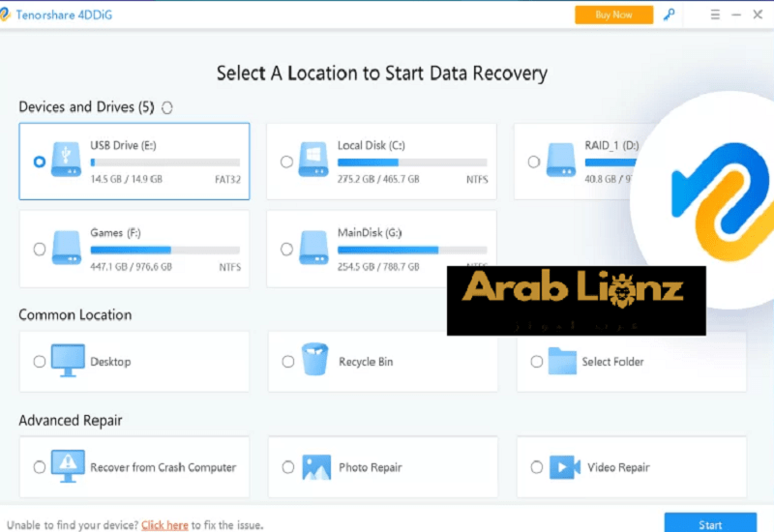Click the 'Photo Repair' label text
774x532 pixels.
[x=371, y=467]
